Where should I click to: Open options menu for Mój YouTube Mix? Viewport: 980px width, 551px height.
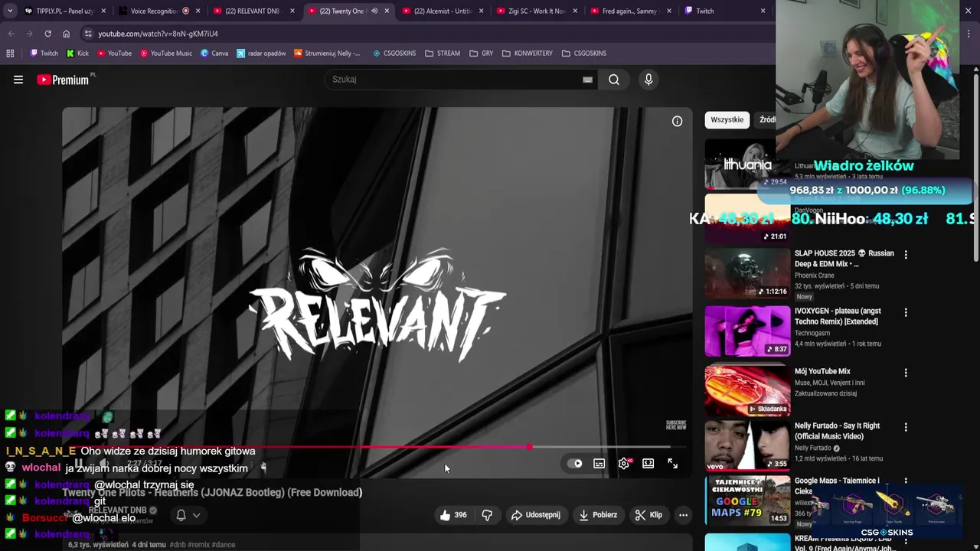pos(906,373)
